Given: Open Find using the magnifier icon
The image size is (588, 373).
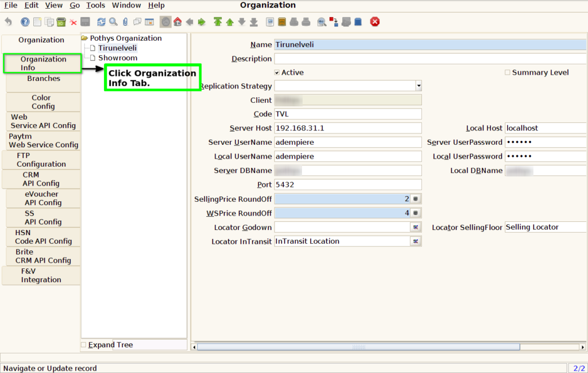Looking at the screenshot, I should 113,22.
